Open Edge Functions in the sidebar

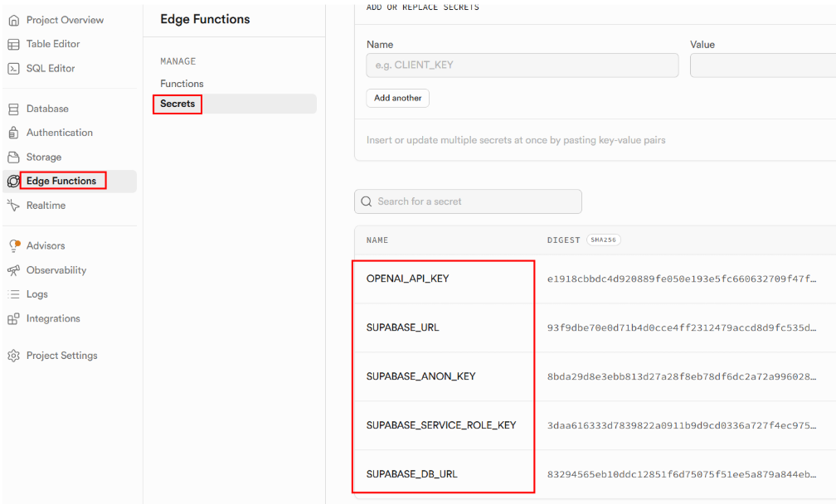[61, 181]
